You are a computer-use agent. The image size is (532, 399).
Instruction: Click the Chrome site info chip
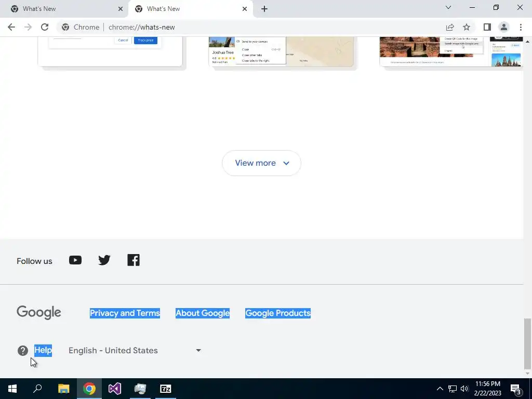pyautogui.click(x=81, y=27)
